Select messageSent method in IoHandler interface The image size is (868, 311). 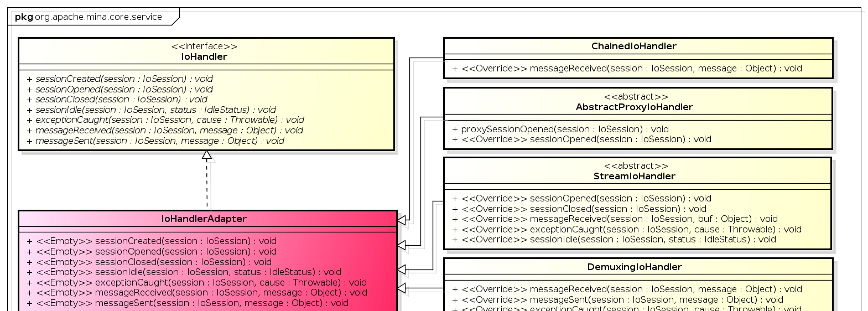click(155, 141)
